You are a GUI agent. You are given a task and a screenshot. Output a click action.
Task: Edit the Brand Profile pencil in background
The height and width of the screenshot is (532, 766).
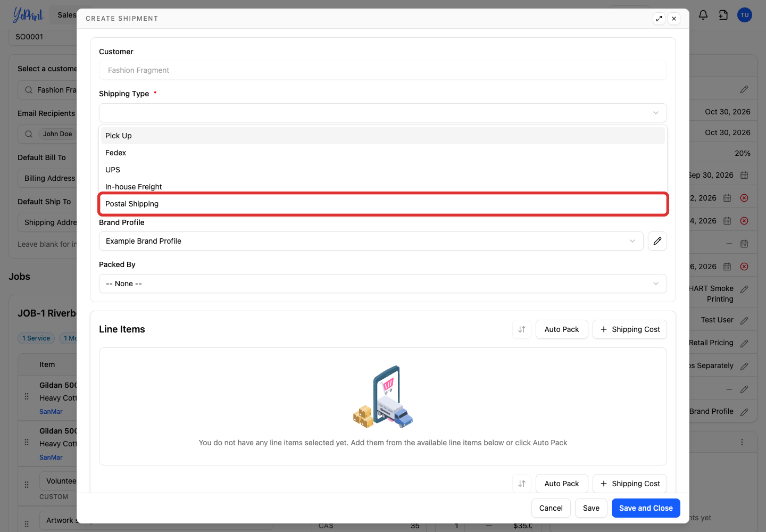pyautogui.click(x=744, y=412)
